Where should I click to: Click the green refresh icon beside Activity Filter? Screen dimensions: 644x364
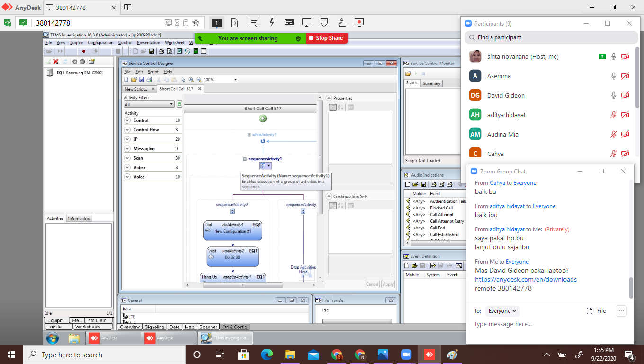pyautogui.click(x=179, y=104)
